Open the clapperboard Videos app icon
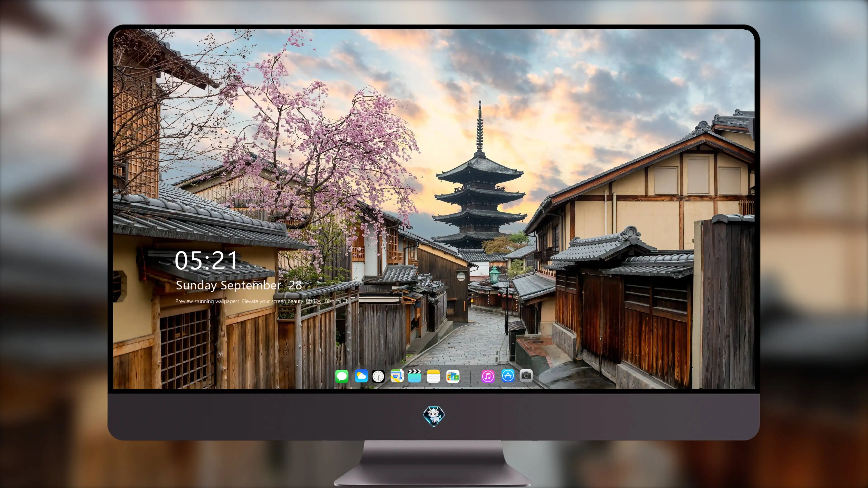Viewport: 868px width, 488px height. 415,376
